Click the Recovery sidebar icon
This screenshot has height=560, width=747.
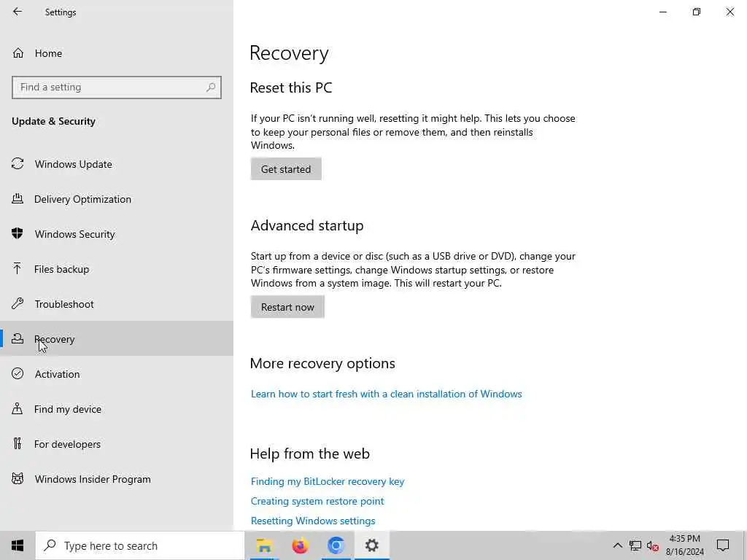(x=18, y=338)
